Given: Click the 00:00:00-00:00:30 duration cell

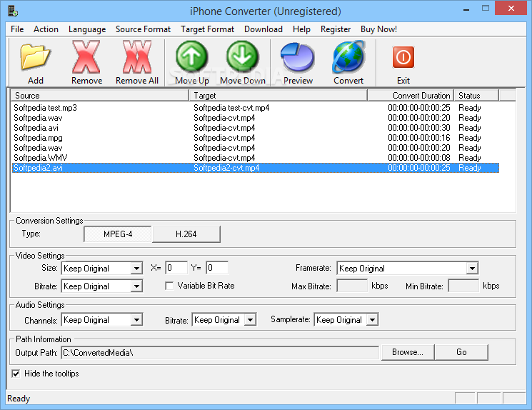Looking at the screenshot, I should pos(419,128).
